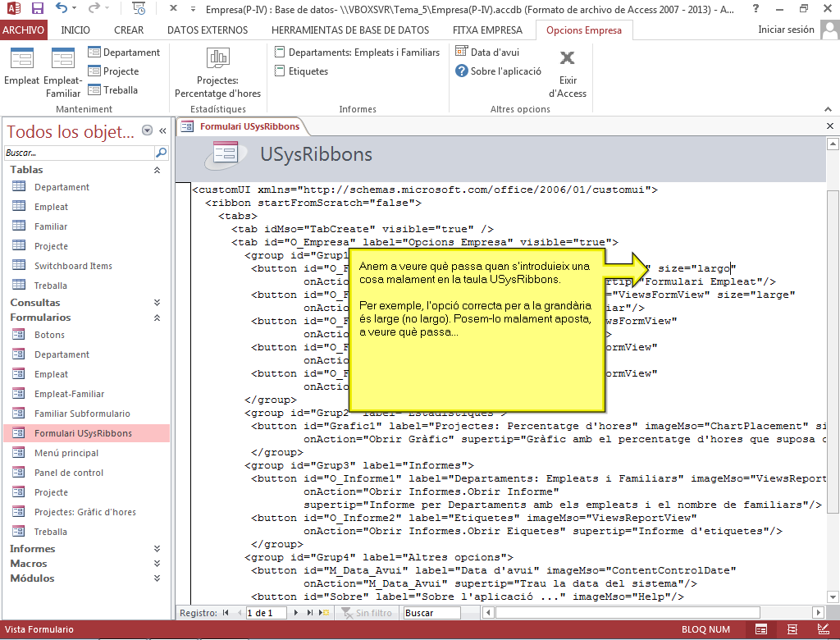Click the Undo arrow icon
Viewport: 840px width, 640px height.
click(61, 8)
